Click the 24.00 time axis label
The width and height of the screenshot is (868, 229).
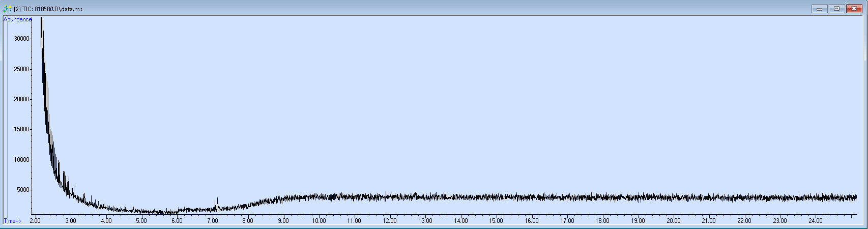point(815,221)
